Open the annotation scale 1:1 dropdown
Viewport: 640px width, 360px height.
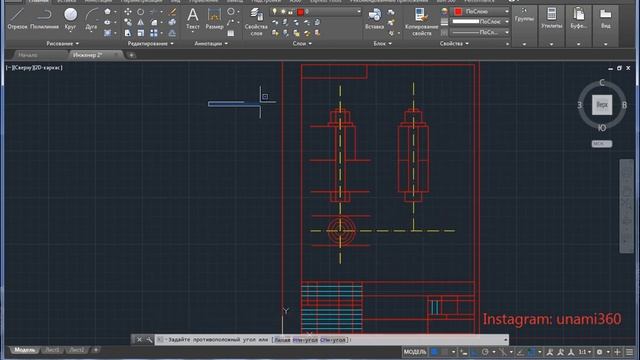pos(585,352)
